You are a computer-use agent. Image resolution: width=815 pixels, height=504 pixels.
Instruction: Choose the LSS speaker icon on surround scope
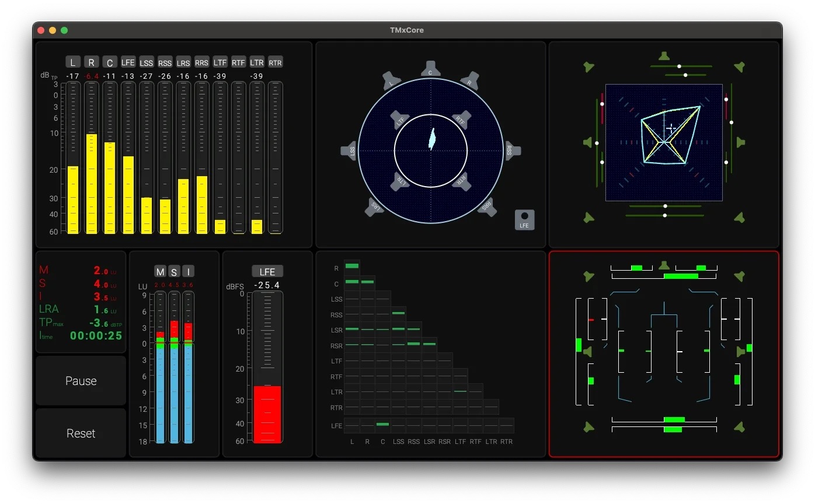point(349,150)
